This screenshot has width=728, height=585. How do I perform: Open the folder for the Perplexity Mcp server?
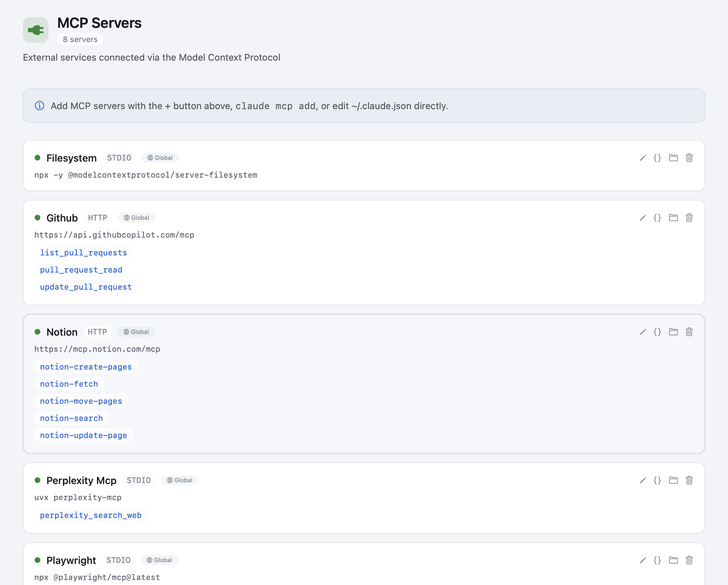[674, 480]
